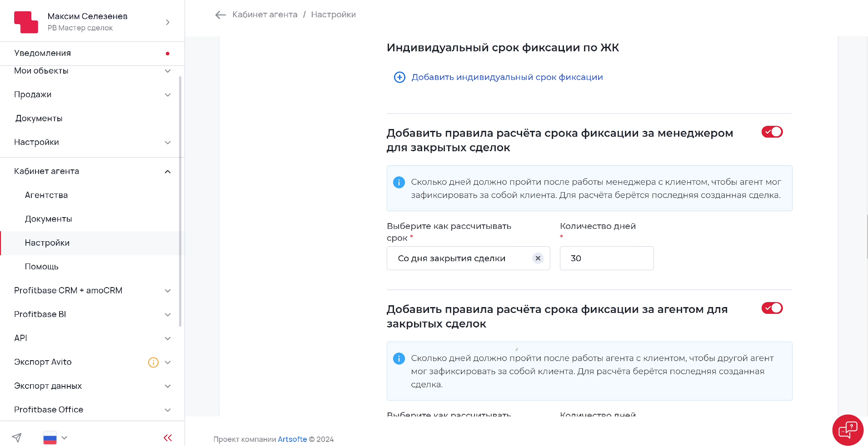Disable agent fixation rules toggle
This screenshot has width=868, height=446.
772,308
